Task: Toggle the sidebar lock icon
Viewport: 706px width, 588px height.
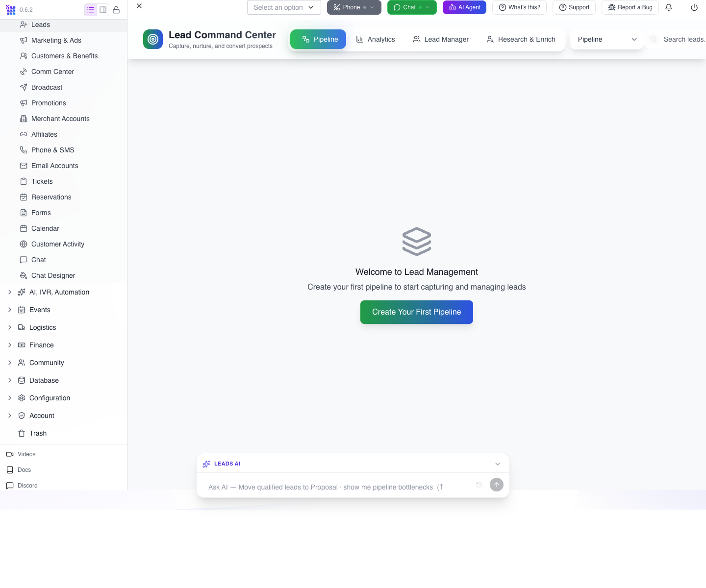Action: pyautogui.click(x=116, y=10)
